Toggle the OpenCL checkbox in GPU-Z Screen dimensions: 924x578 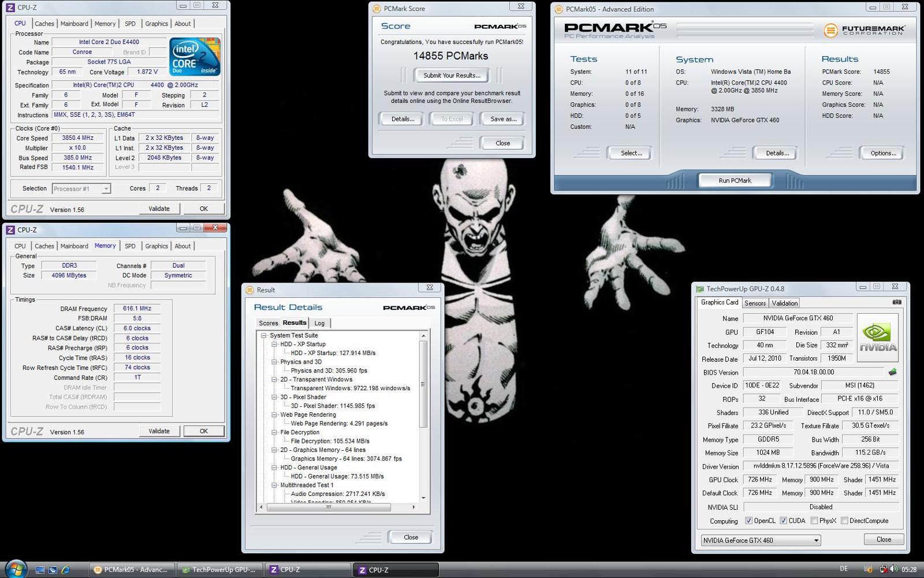pos(748,521)
